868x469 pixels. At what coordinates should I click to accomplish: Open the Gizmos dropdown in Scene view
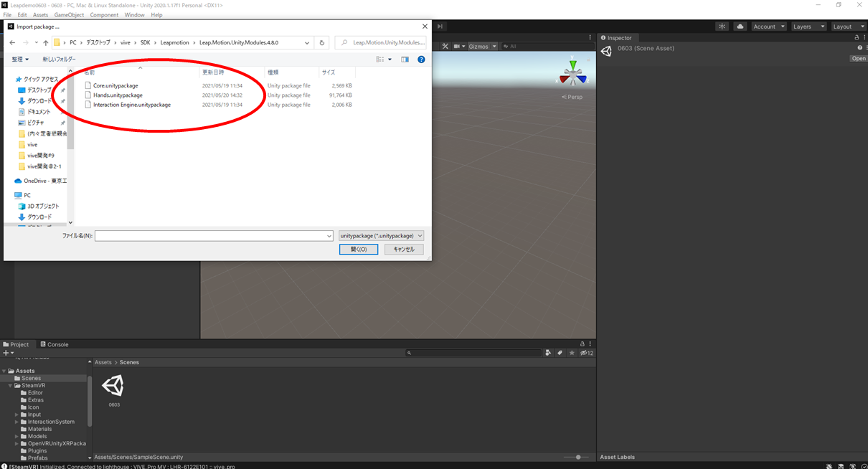pyautogui.click(x=482, y=47)
